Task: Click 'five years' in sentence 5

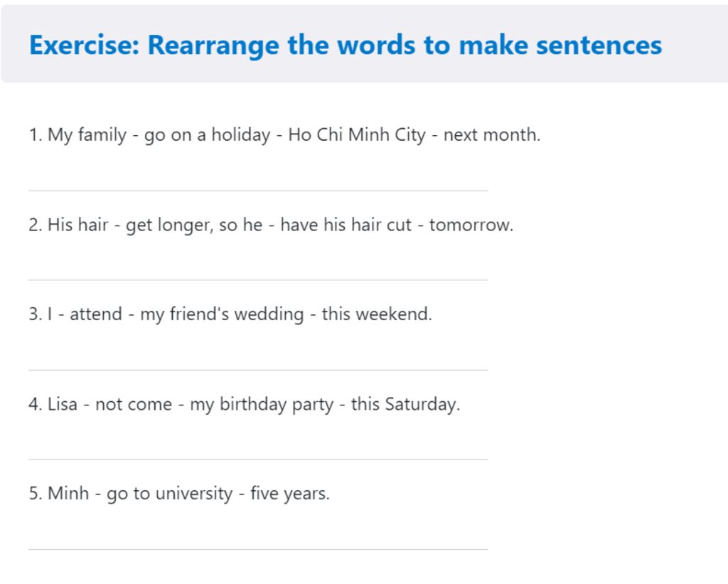Action: point(290,494)
